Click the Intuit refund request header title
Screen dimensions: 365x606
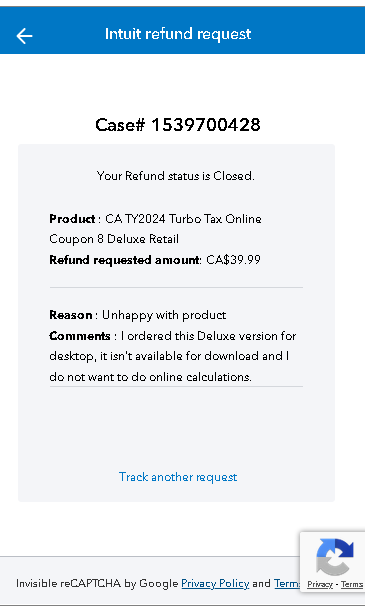pos(178,34)
